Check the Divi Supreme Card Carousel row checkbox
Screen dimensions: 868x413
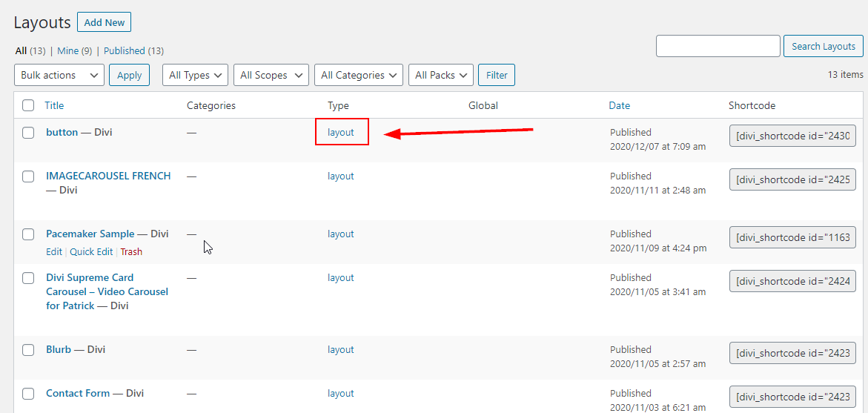pos(28,278)
